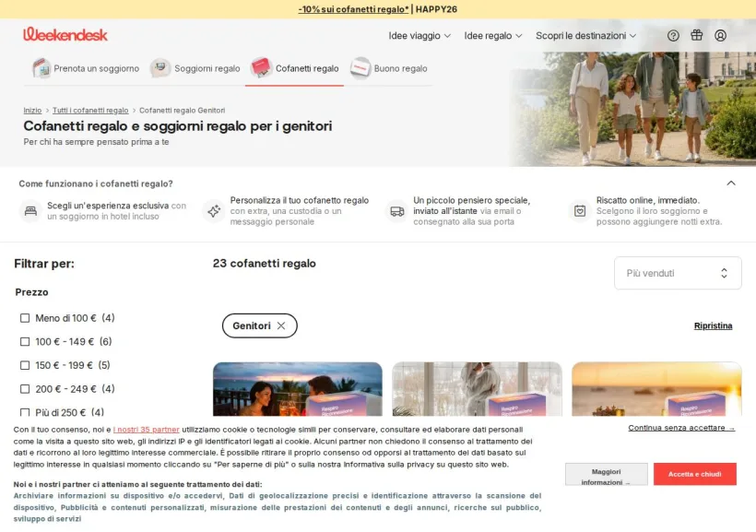756x532 pixels.
Task: Click the sparkle icon beside Personalizza
Action: [x=214, y=211]
